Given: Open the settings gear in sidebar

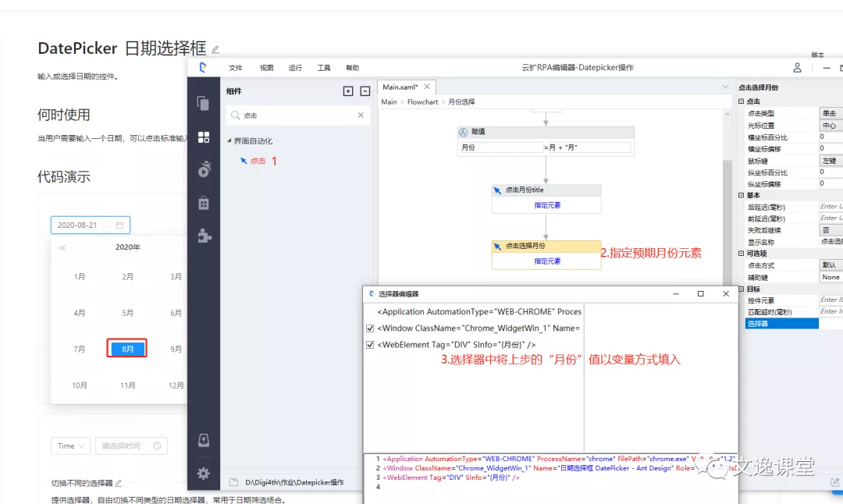Looking at the screenshot, I should pyautogui.click(x=204, y=473).
